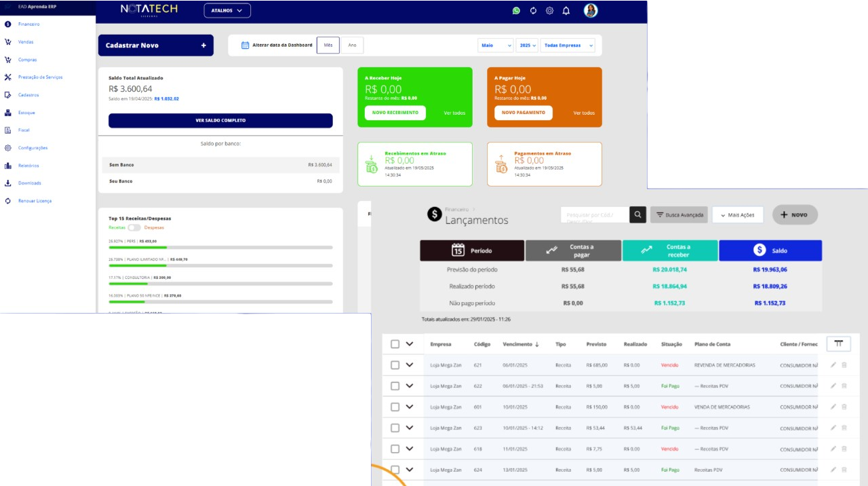Expand the Atalhos dropdown
This screenshot has width=868, height=486.
[227, 10]
